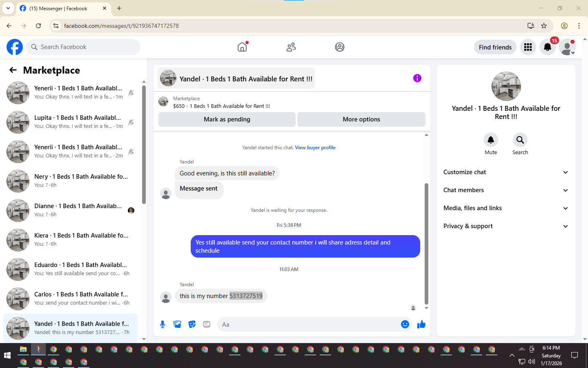The width and height of the screenshot is (588, 368).
Task: Open Carlos conversation
Action: click(x=70, y=299)
